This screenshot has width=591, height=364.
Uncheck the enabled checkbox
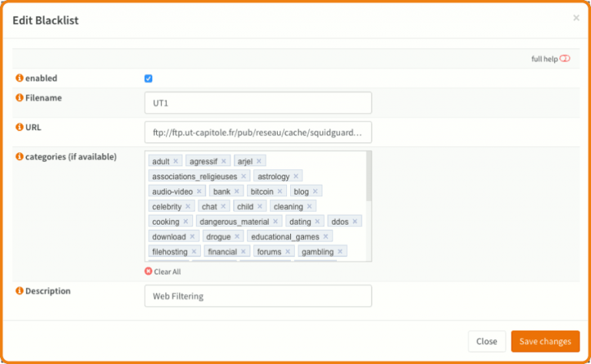149,78
